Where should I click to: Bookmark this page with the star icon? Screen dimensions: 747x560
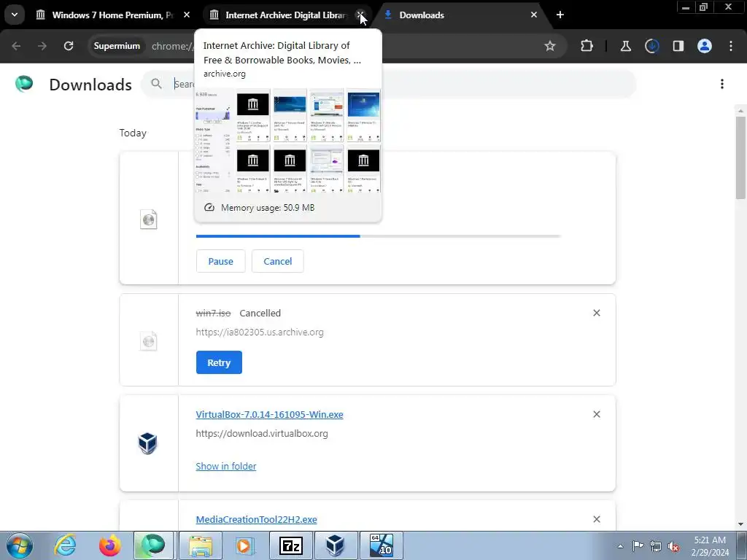[550, 46]
